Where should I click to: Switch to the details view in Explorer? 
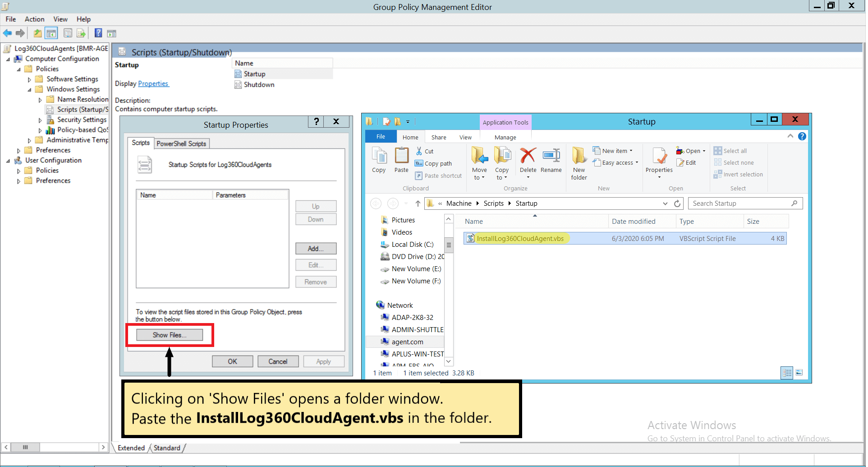pos(787,373)
